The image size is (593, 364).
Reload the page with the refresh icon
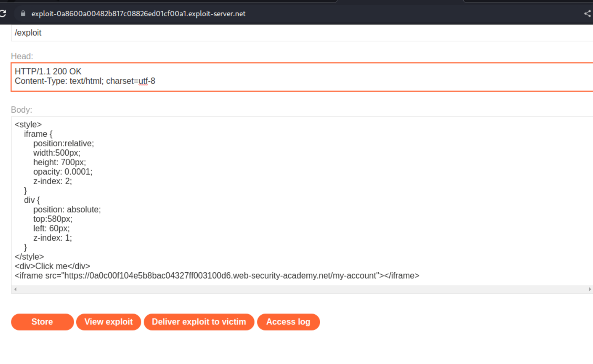point(3,13)
